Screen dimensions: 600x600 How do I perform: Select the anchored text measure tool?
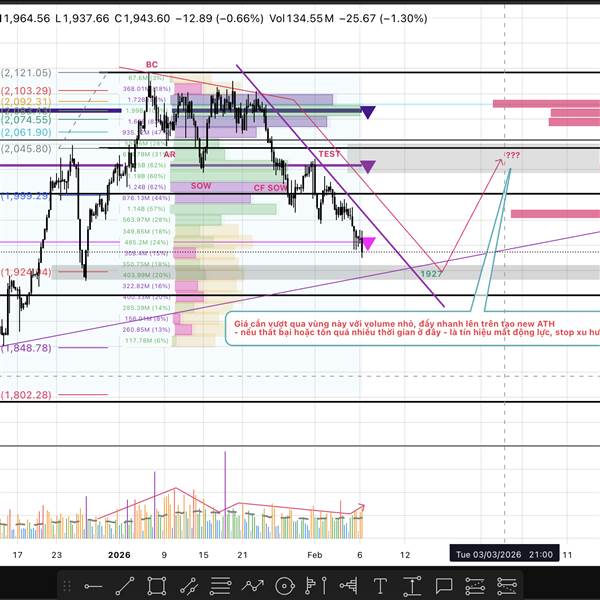point(412,586)
